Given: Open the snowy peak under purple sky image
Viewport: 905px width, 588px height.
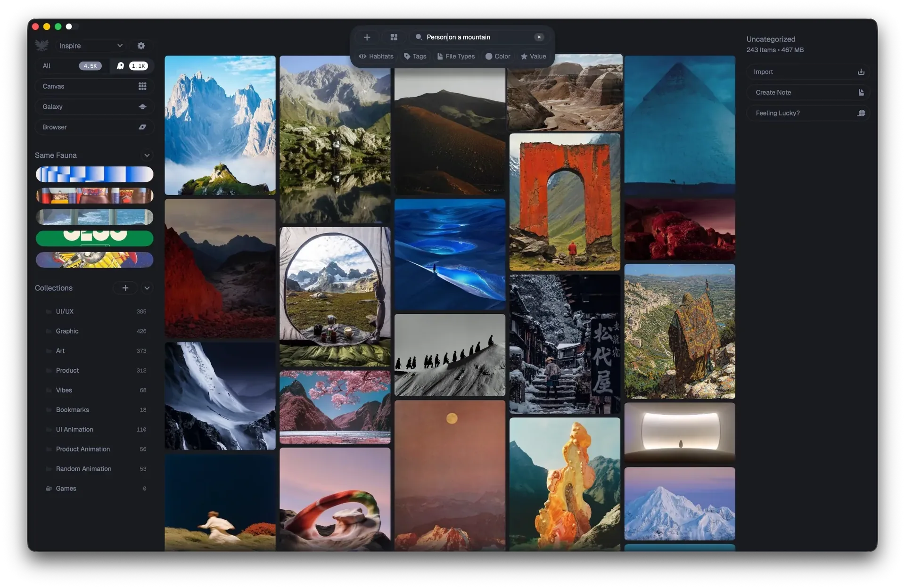Looking at the screenshot, I should [680, 504].
